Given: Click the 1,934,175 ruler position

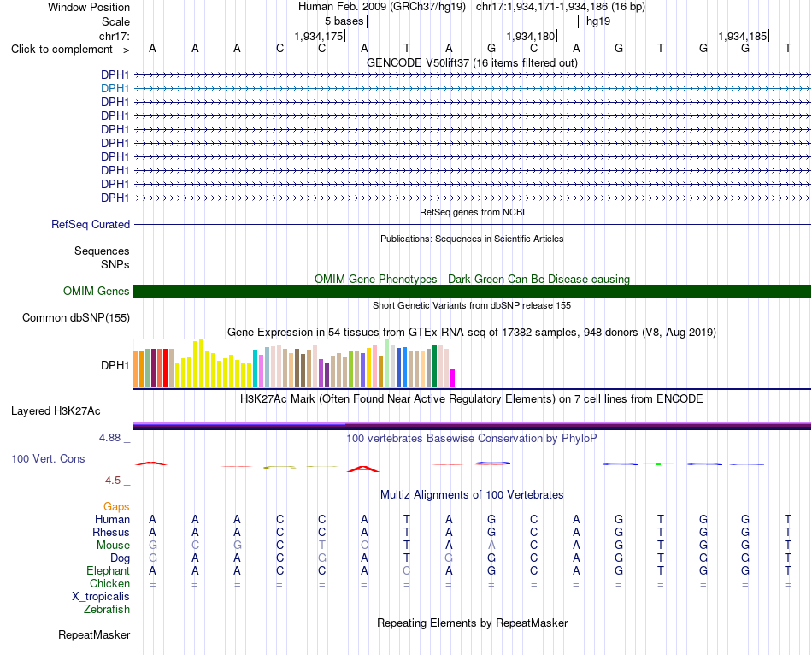Looking at the screenshot, I should pos(319,36).
